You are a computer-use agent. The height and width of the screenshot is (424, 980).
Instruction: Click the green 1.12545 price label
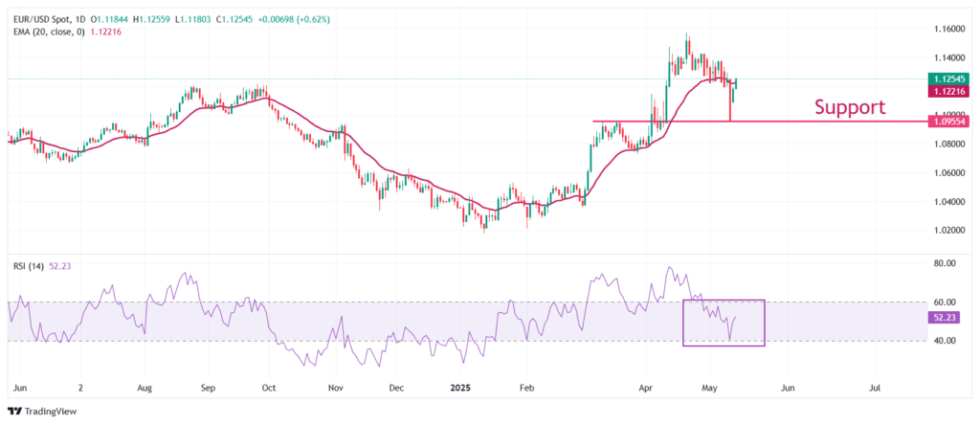pos(948,79)
